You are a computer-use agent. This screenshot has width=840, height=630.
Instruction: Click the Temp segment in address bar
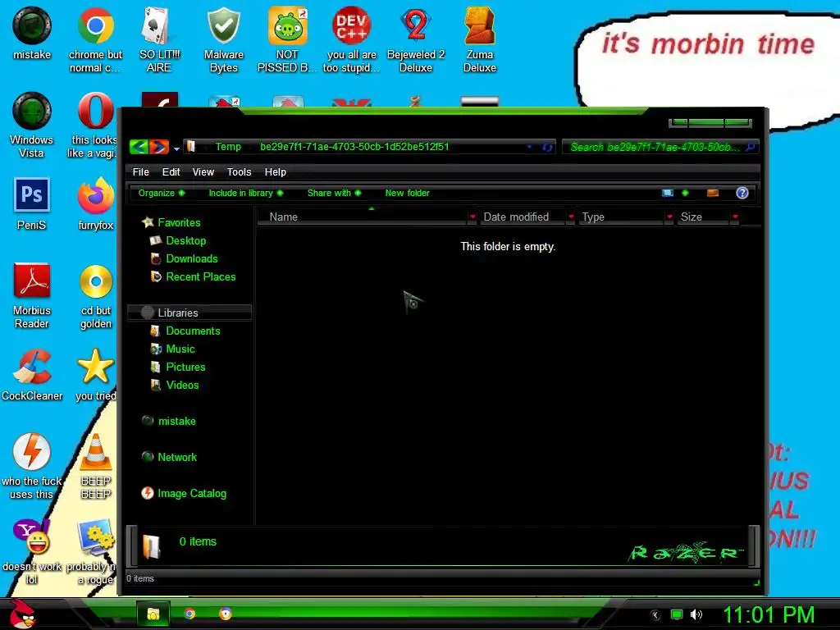(228, 147)
